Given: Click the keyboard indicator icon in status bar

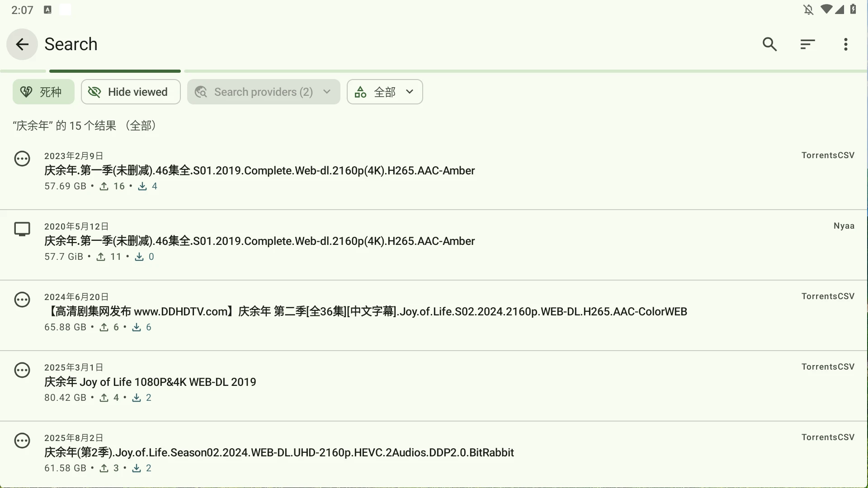Looking at the screenshot, I should tap(47, 10).
